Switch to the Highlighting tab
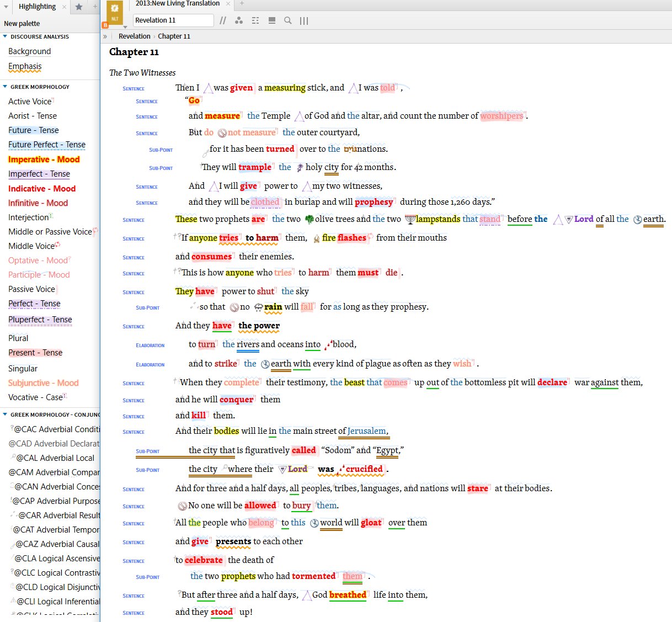This screenshot has height=622, width=672. pos(37,7)
